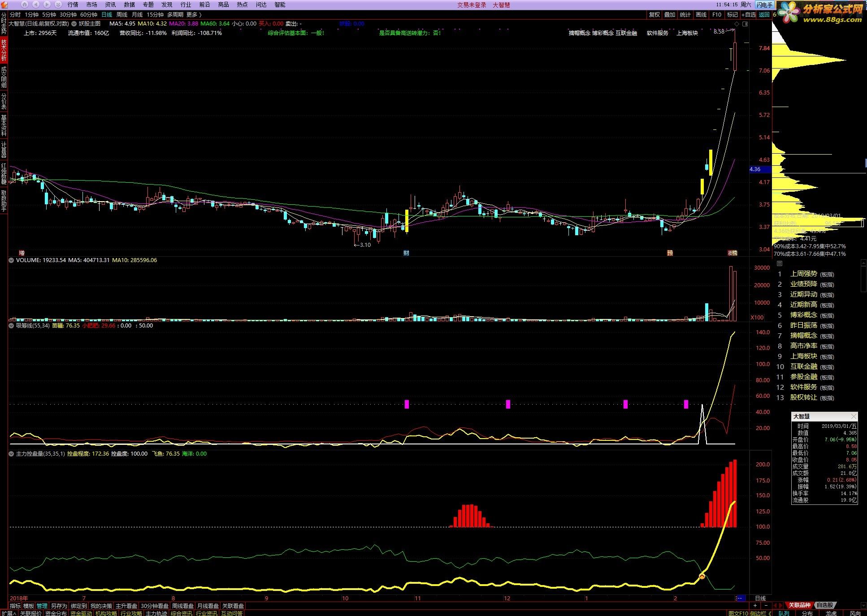The height and width of the screenshot is (616, 867).
Task: Collapse the 吸筹线 indicator panel arrow
Action: (12, 326)
